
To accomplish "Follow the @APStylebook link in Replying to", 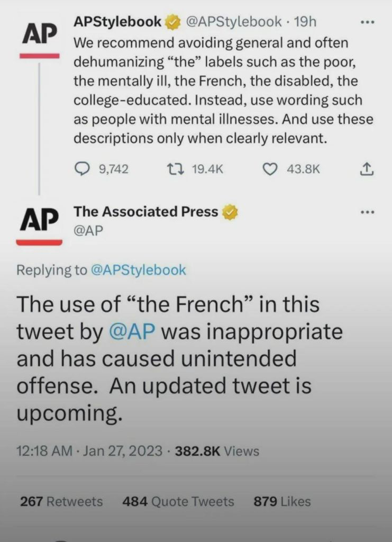I will (139, 270).
